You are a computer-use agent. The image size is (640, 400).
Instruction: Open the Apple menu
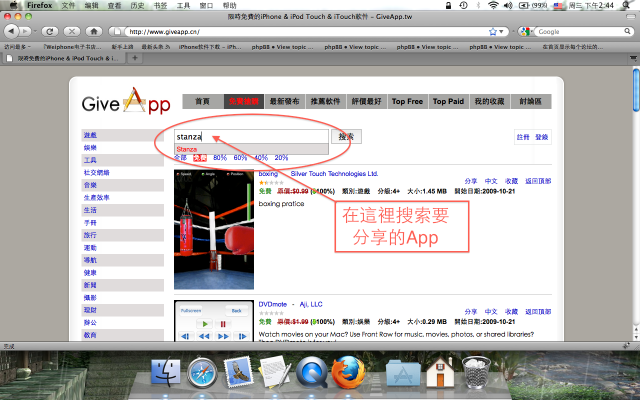click(14, 5)
